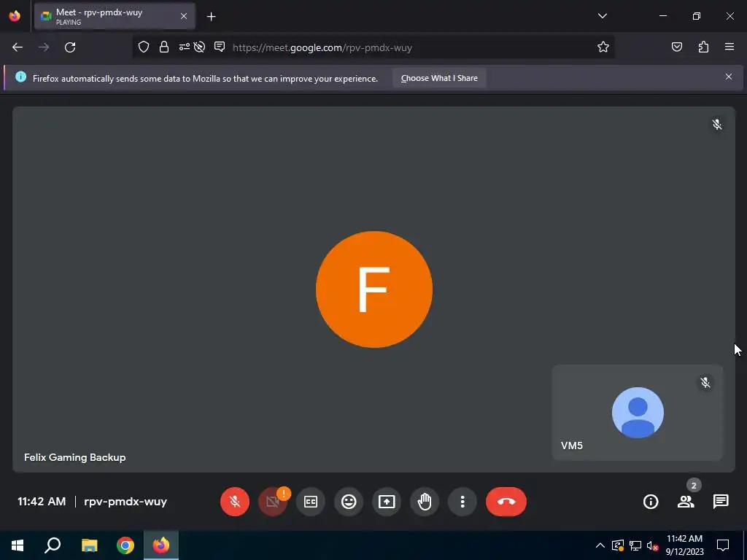The height and width of the screenshot is (560, 747).
Task: Click the orange F avatar
Action: (x=374, y=289)
